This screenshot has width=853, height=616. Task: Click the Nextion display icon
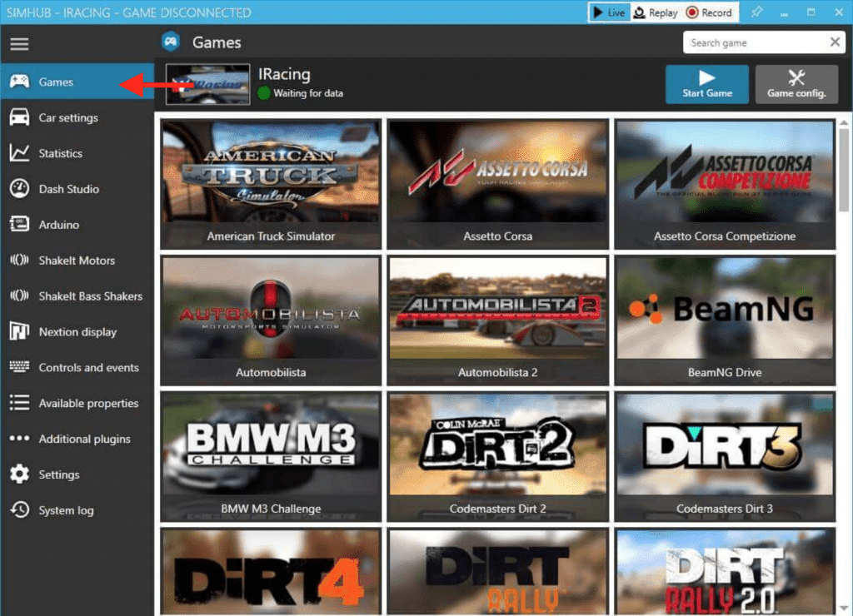point(19,332)
